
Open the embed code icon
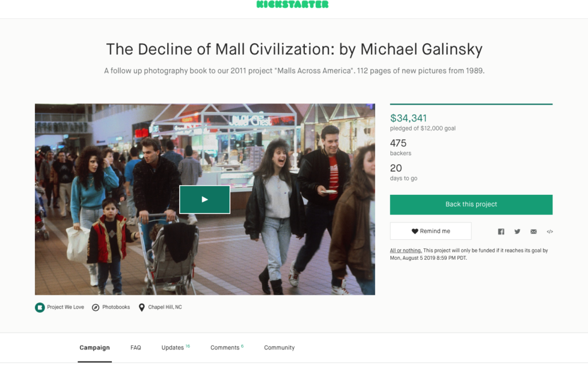(550, 231)
